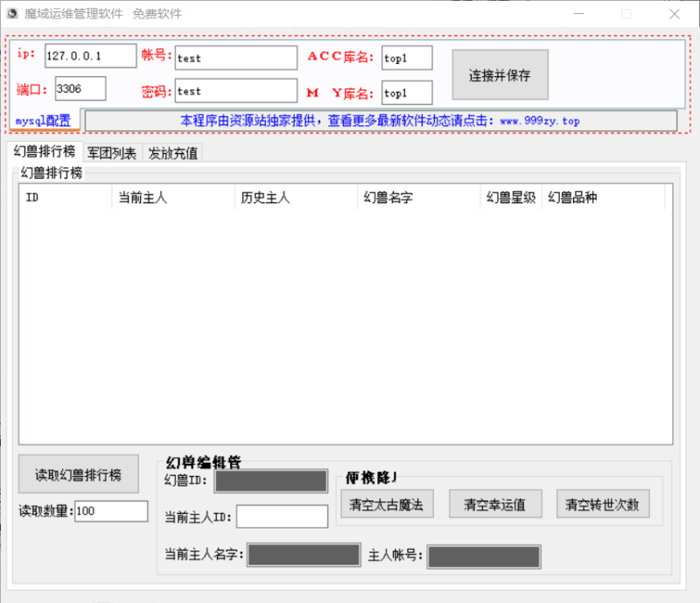This screenshot has width=700, height=603.
Task: Click the 帐号 account input field
Action: click(x=236, y=58)
